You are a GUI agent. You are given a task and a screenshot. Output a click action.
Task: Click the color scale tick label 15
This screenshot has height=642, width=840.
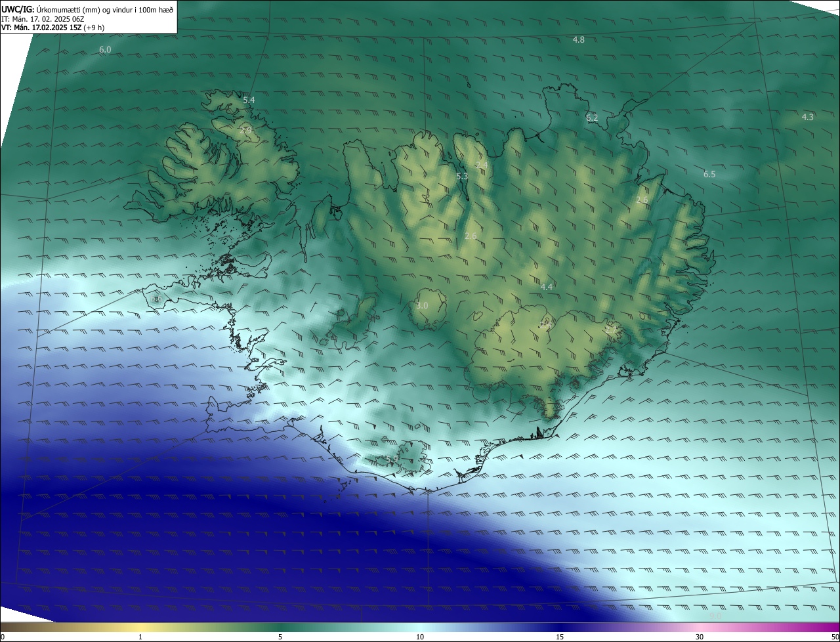[560, 637]
